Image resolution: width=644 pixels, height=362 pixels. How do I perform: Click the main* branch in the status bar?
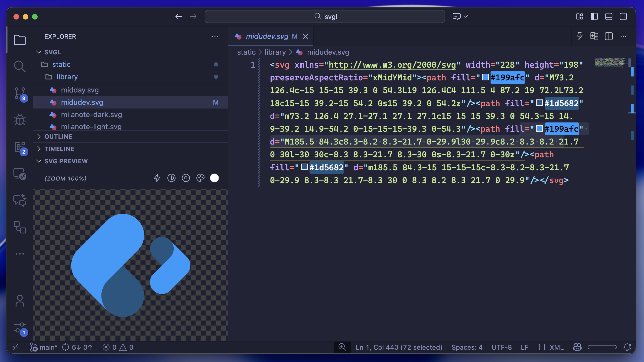point(48,347)
